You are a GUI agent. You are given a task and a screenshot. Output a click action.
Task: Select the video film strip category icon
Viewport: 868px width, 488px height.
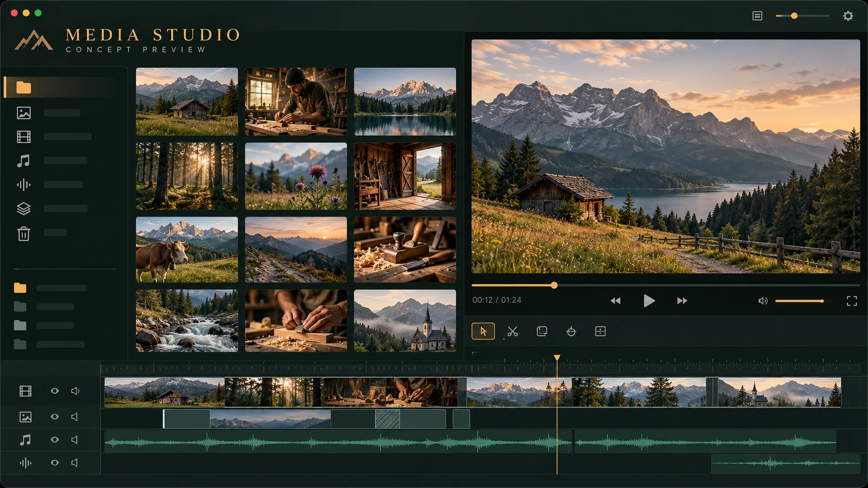tap(23, 137)
